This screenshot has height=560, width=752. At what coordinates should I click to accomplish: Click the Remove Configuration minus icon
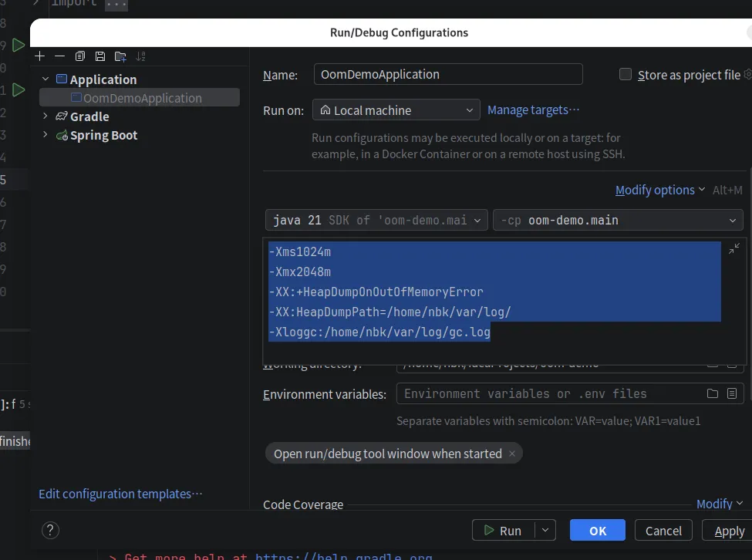(x=60, y=56)
